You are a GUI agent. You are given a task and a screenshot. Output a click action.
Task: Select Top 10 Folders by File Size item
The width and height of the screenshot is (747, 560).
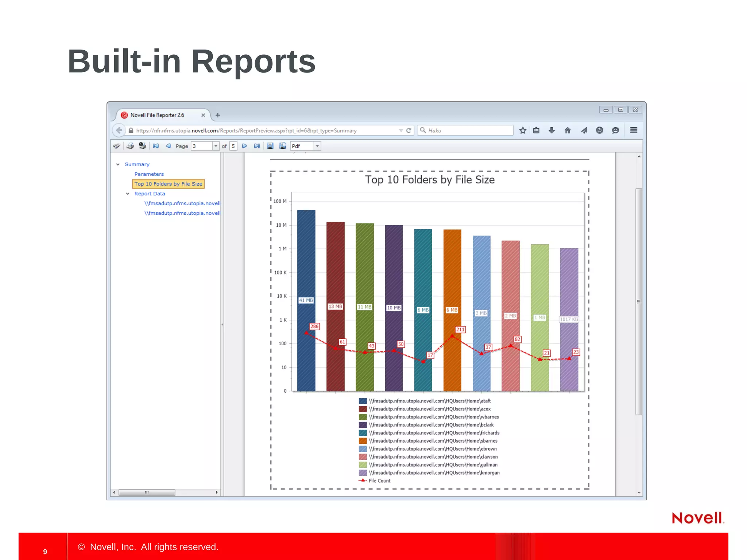(x=168, y=184)
